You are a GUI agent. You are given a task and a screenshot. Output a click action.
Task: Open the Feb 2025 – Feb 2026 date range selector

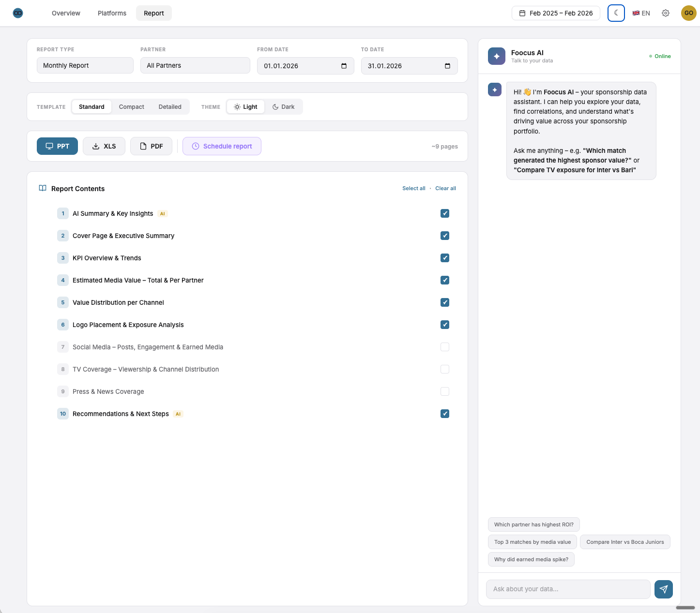[x=555, y=13]
